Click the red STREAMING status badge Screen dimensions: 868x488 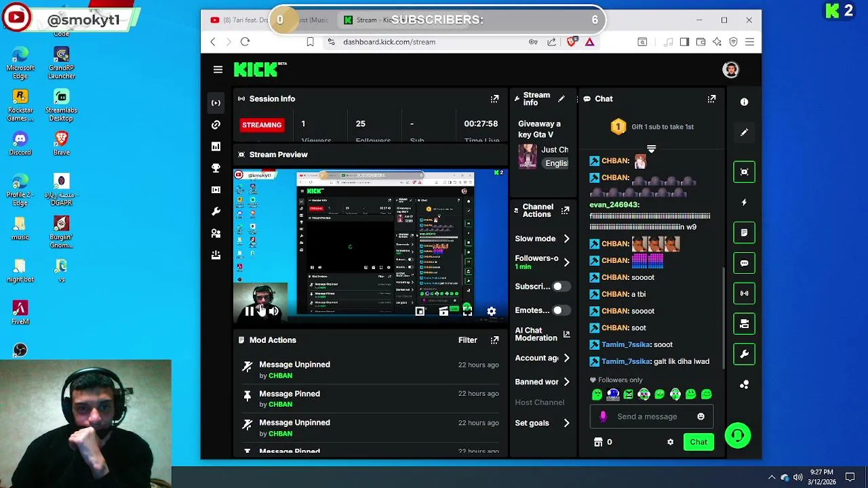click(x=261, y=125)
